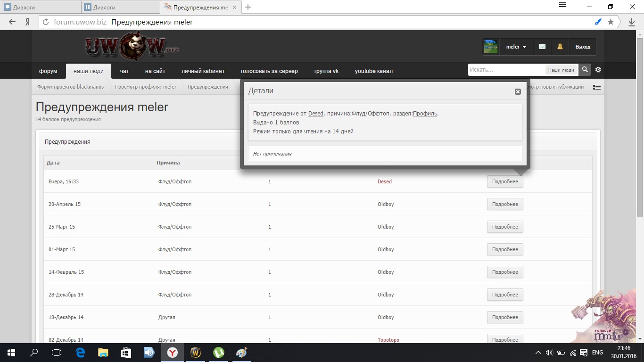Viewport: 644px width, 362px height.
Task: Show hidden system tray icons
Action: click(538, 353)
